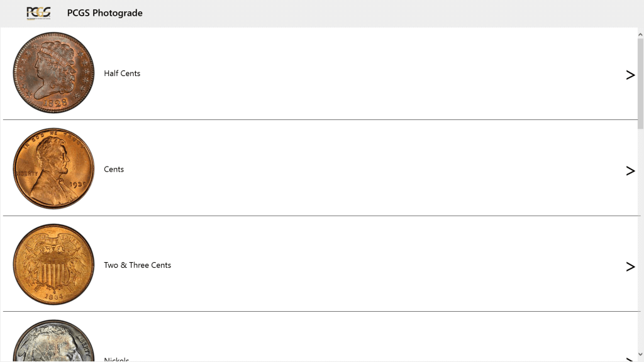The image size is (644, 362).
Task: Click the Nickels category label
Action: 116,359
